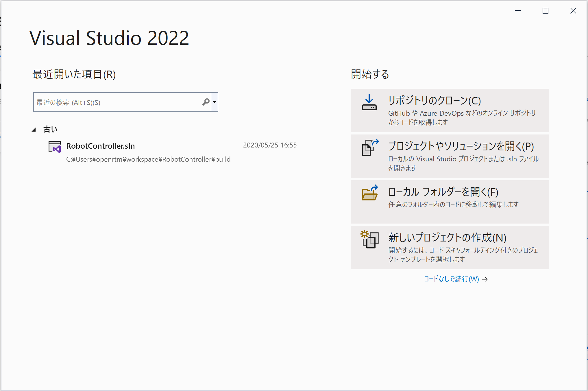588x391 pixels.
Task: Click the path C:¥Users¥openrtm¥workspace¥RobotController¥build
Action: (x=148, y=159)
